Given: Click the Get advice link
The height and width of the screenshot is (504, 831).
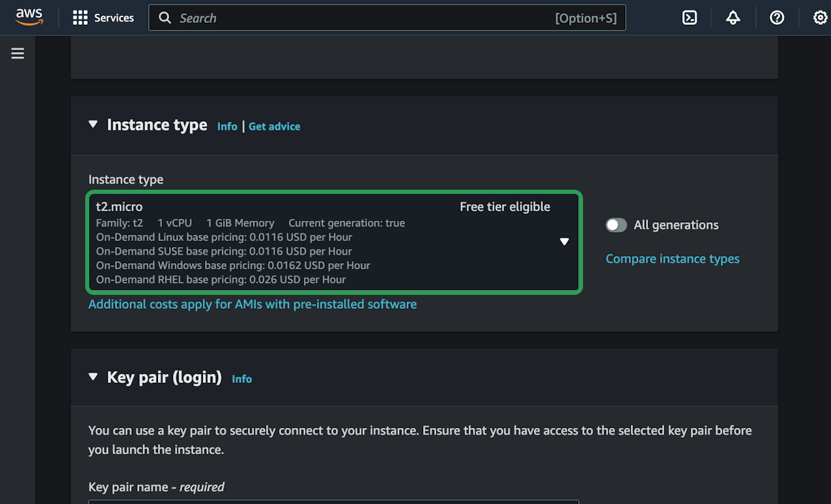Looking at the screenshot, I should [x=274, y=126].
